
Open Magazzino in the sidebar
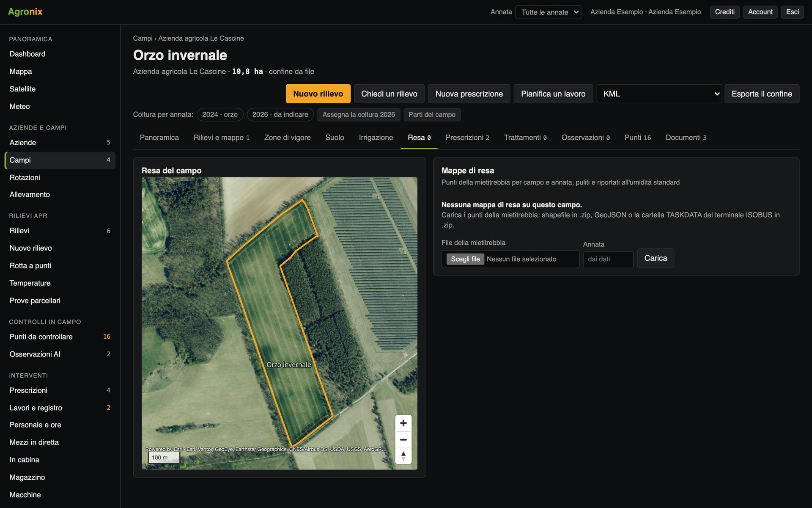click(x=60, y=477)
